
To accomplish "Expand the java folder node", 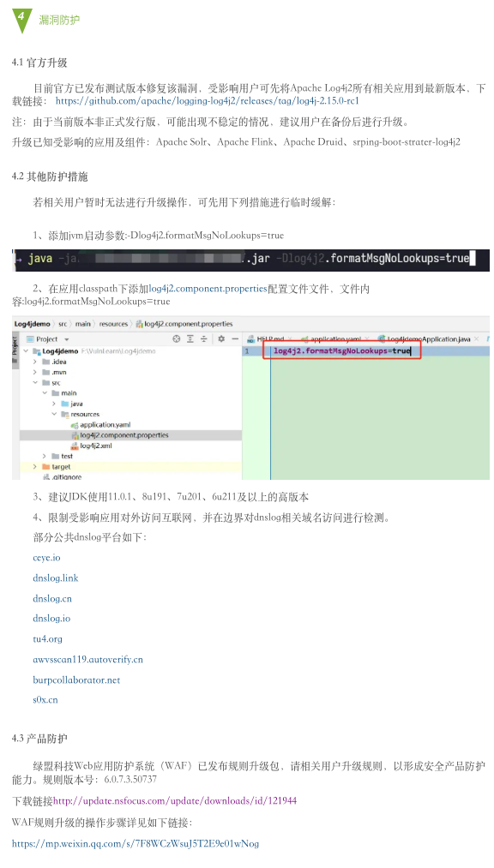I will click(54, 404).
